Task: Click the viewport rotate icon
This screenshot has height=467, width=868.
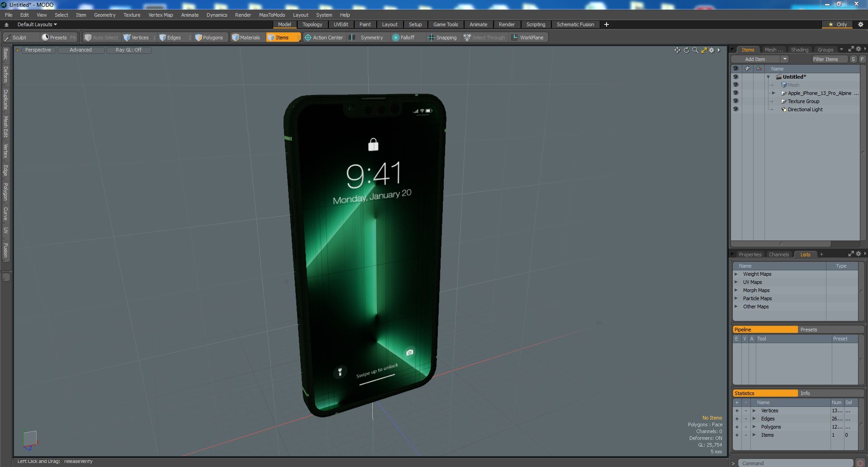Action: pyautogui.click(x=686, y=50)
